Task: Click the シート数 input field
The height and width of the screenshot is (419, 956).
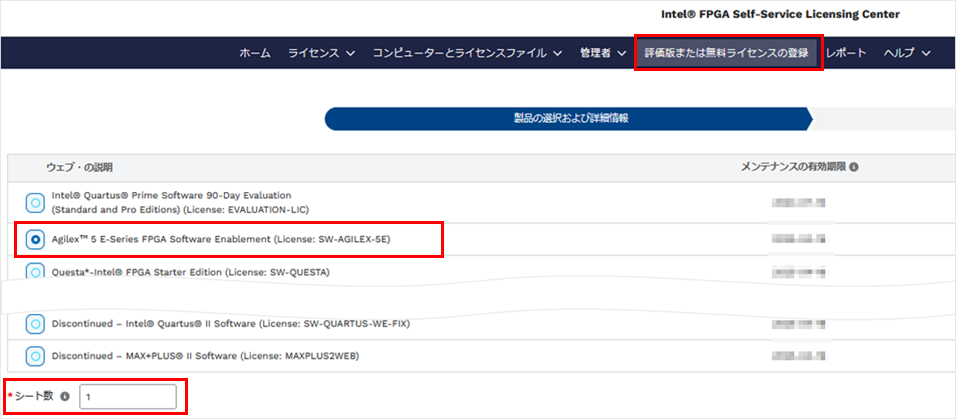Action: pyautogui.click(x=128, y=396)
